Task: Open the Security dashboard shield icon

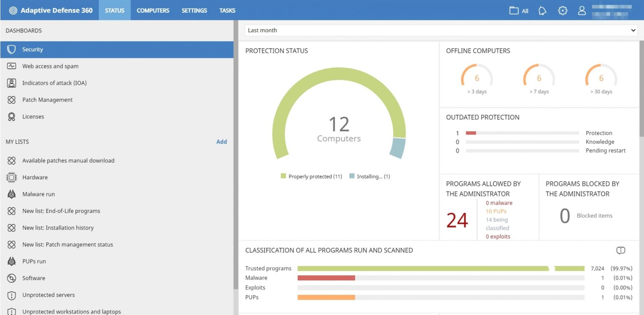Action: point(12,49)
